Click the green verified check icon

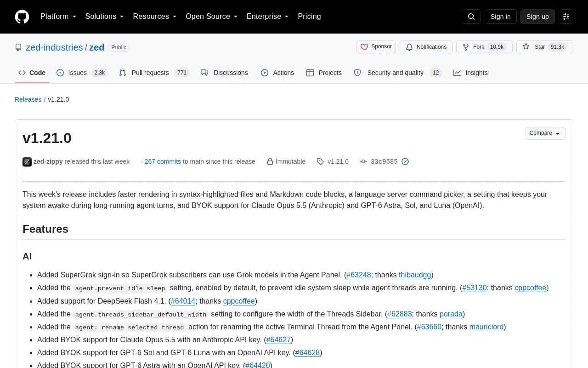click(405, 161)
